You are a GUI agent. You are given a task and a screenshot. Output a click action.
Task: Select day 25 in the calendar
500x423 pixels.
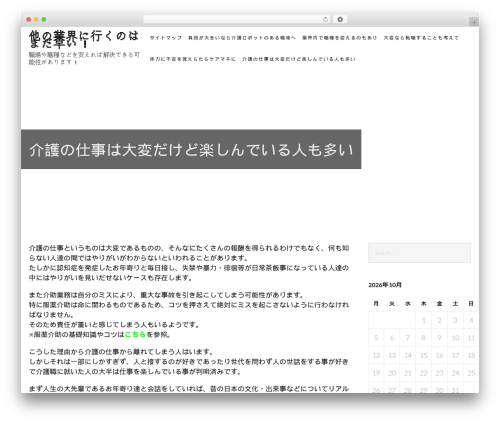click(471, 373)
